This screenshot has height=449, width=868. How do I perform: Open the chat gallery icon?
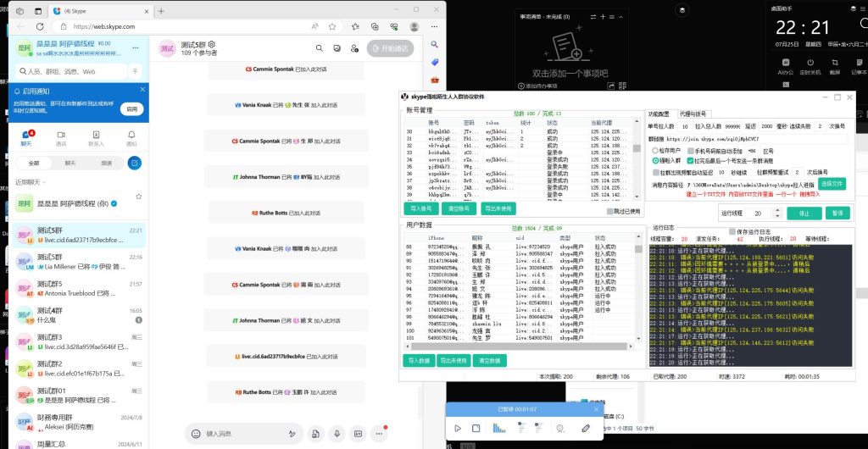(337, 48)
